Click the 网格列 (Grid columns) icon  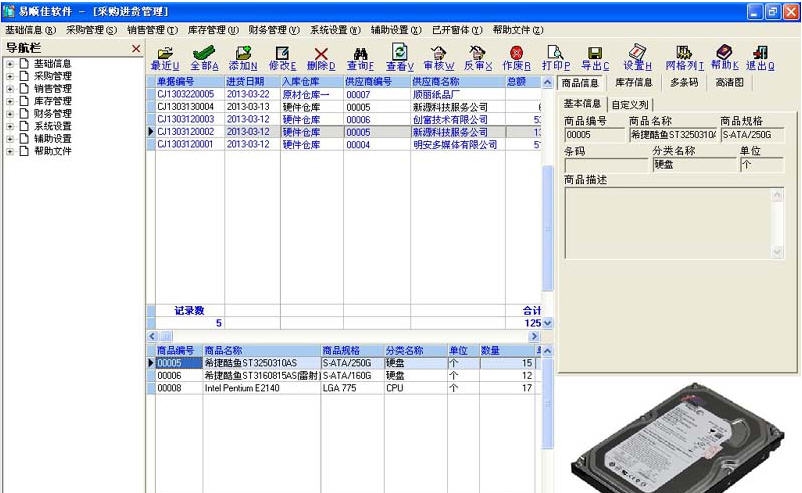[x=684, y=52]
